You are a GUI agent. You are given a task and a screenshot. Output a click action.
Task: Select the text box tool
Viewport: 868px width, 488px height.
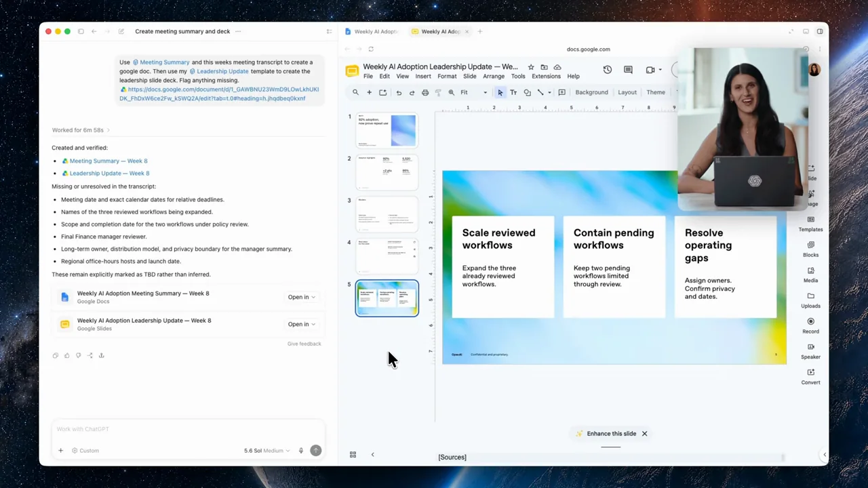[x=513, y=92]
